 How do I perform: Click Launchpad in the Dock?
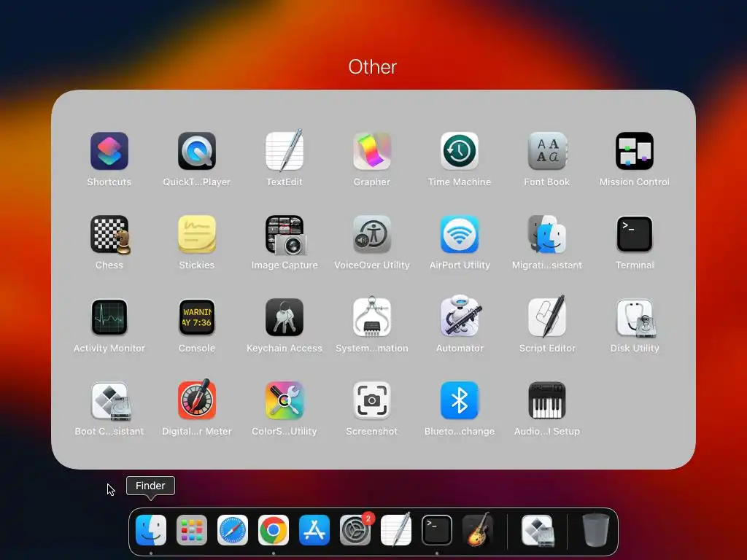pos(192,530)
